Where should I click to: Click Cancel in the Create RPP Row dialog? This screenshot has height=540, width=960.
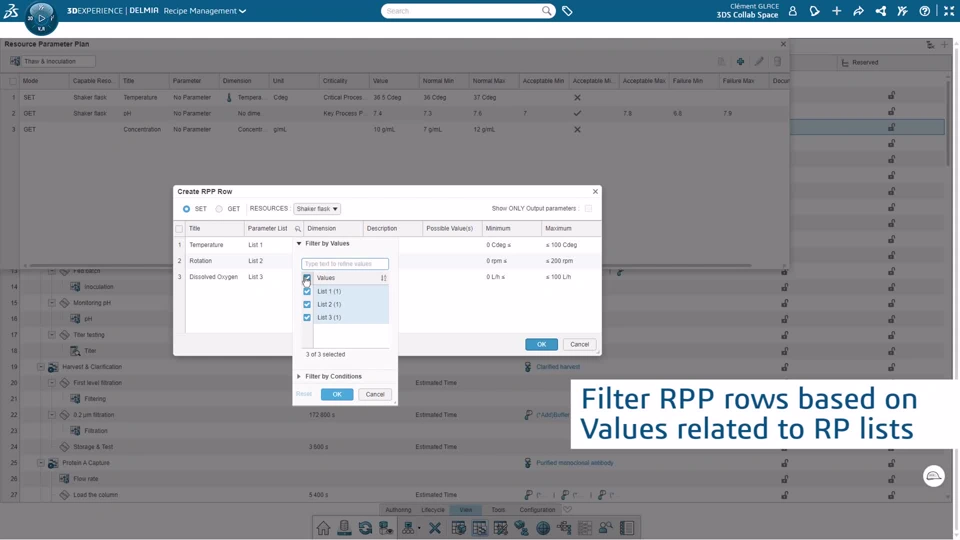(x=579, y=344)
